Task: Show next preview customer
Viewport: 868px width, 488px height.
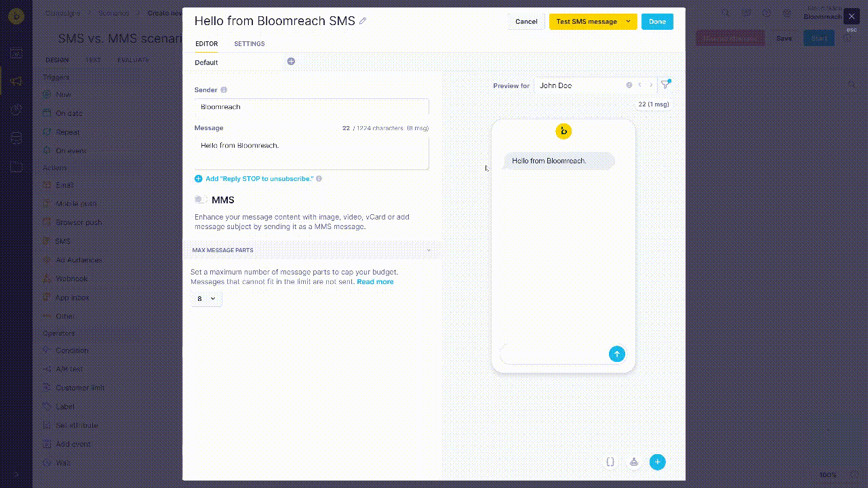Action: [651, 85]
